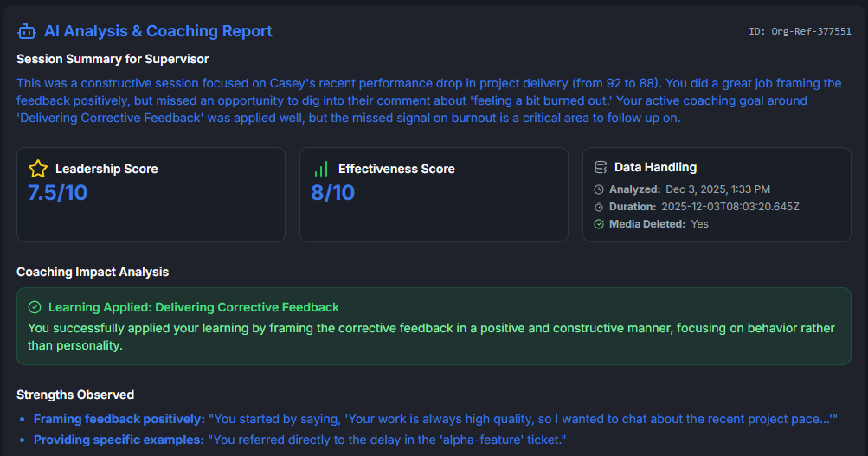This screenshot has height=456, width=868.
Task: Click the database icon beside Data Handling
Action: 601,167
